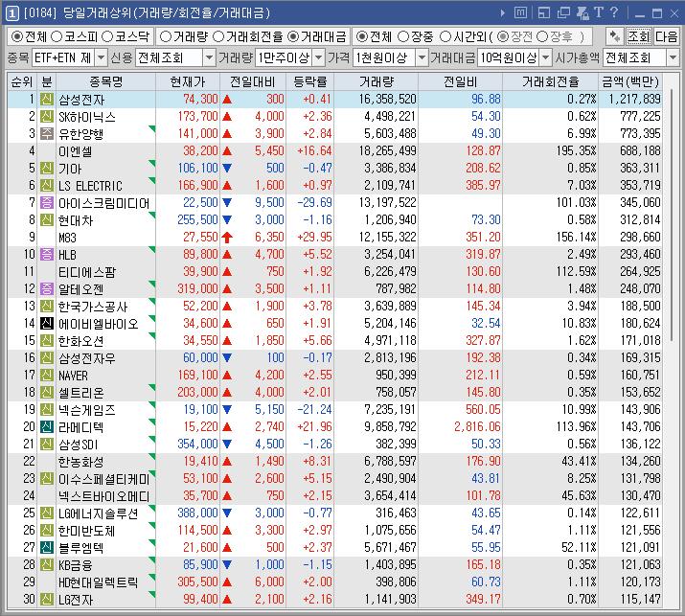Click the 신 badge for 삼성전자
This screenshot has height=616, width=685.
click(47, 100)
